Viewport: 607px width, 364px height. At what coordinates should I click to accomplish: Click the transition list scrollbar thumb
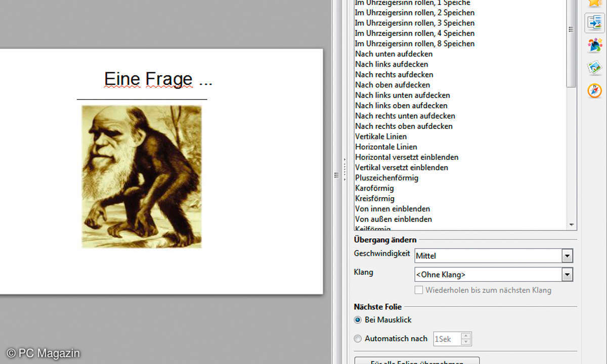click(x=572, y=43)
